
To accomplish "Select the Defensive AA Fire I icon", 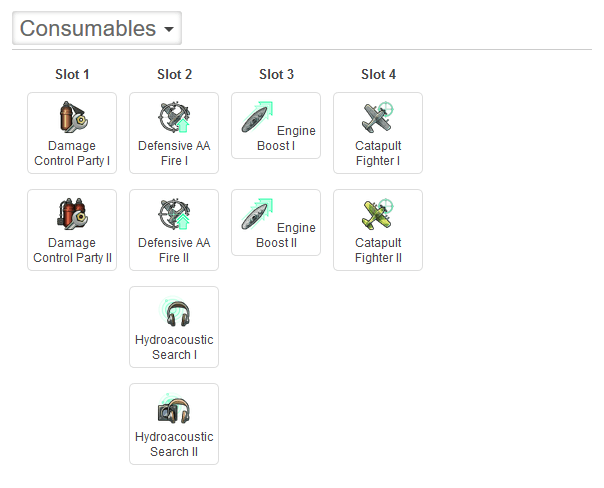I will tap(174, 118).
